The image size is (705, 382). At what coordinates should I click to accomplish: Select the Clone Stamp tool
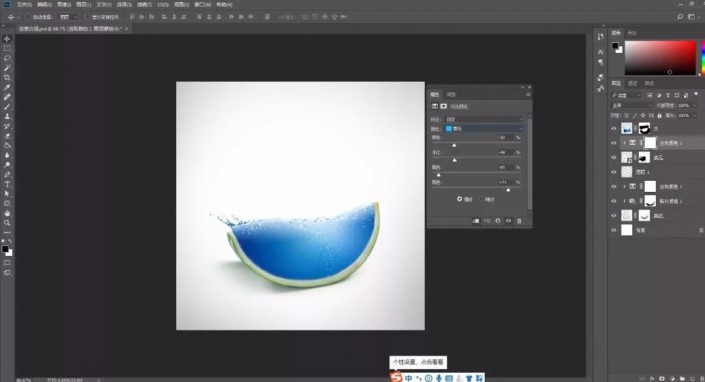7,116
